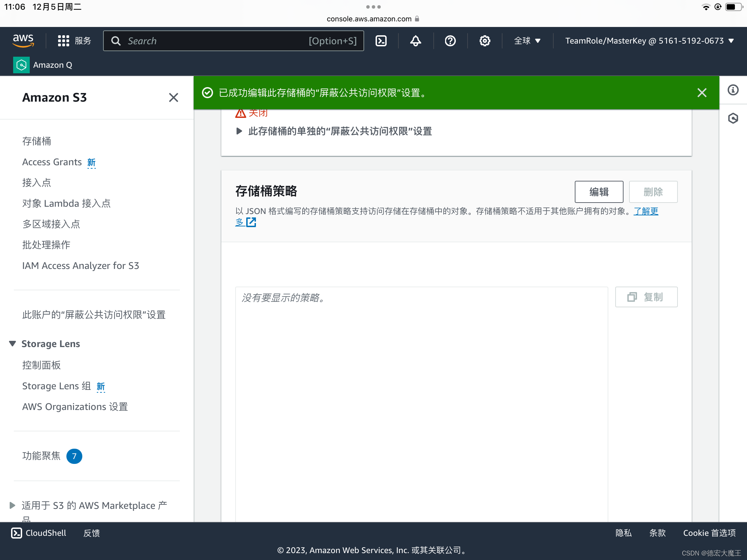The width and height of the screenshot is (747, 560).
Task: Click 服务 in the top navigation
Action: pyautogui.click(x=83, y=41)
